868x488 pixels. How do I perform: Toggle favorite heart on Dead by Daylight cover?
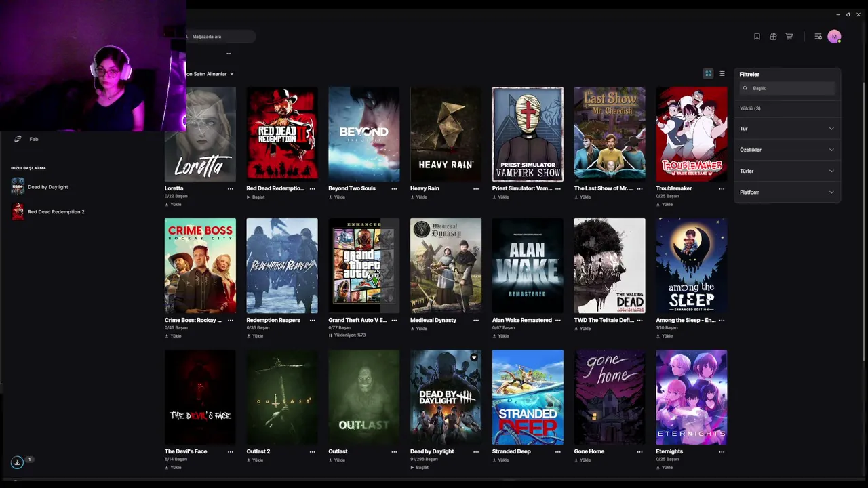point(474,357)
